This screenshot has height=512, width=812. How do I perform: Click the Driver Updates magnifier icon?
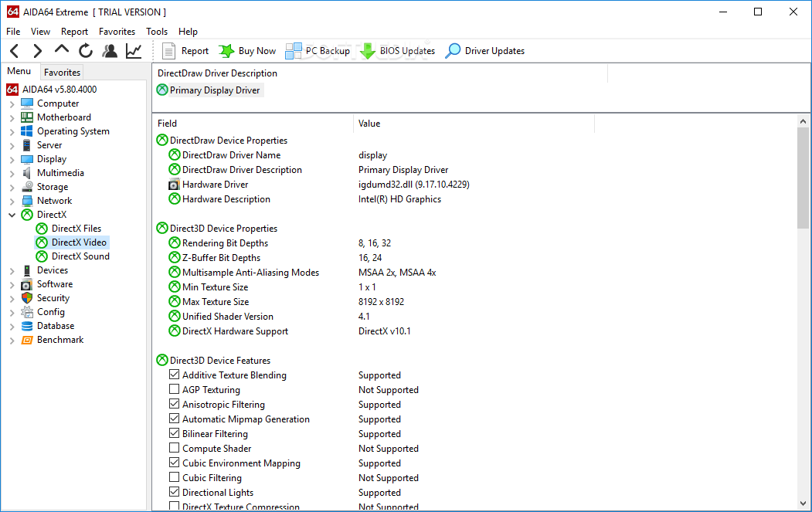[453, 51]
